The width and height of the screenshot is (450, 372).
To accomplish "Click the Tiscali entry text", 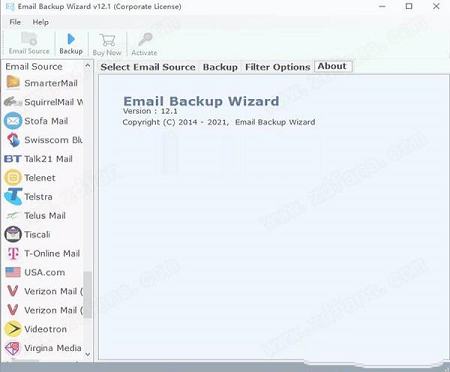I will pyautogui.click(x=37, y=234).
